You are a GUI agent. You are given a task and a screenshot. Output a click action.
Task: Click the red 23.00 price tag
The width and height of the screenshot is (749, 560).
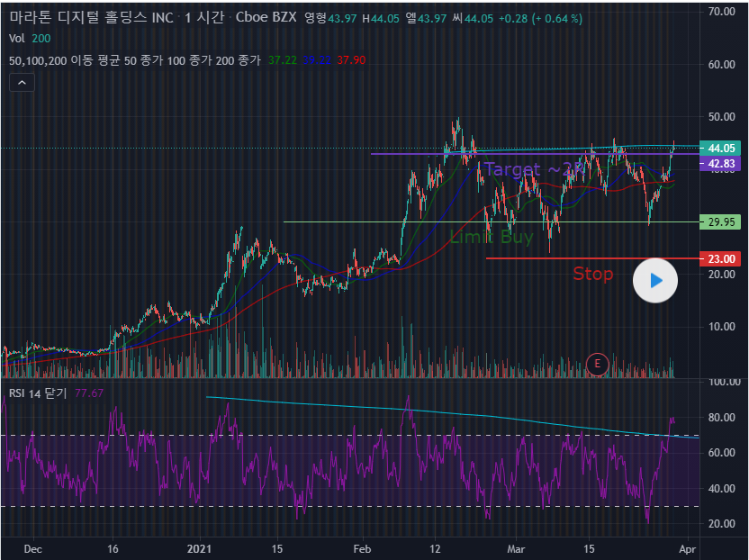pyautogui.click(x=722, y=258)
